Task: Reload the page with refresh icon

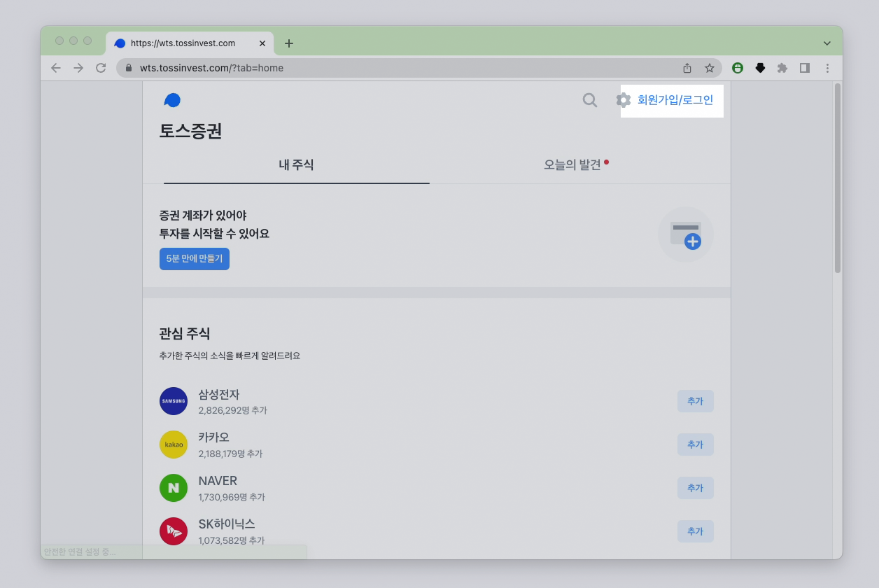Action: (x=101, y=68)
